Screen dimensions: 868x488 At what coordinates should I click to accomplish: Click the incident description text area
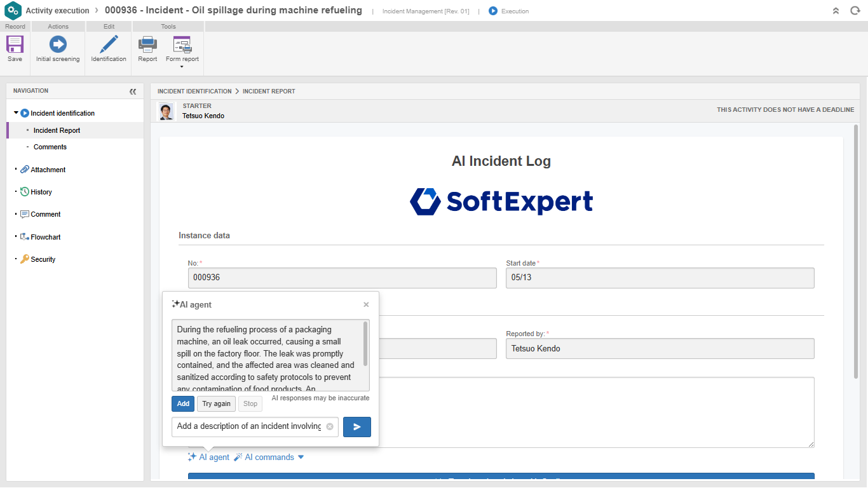click(x=501, y=412)
